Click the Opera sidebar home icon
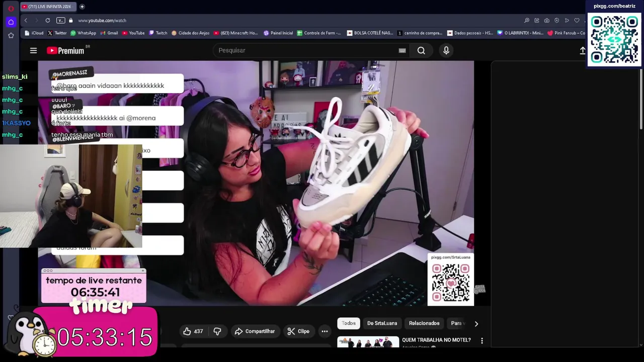 11,22
